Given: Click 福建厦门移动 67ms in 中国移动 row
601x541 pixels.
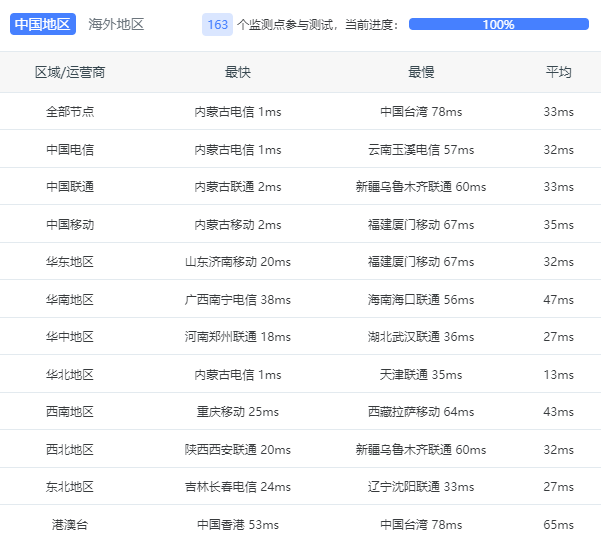Looking at the screenshot, I should 421,225.
